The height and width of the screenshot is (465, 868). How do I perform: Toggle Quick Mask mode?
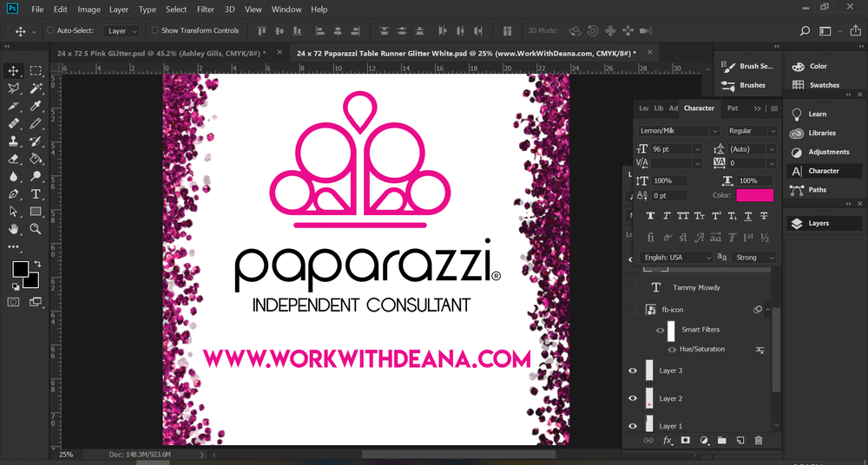[x=13, y=302]
